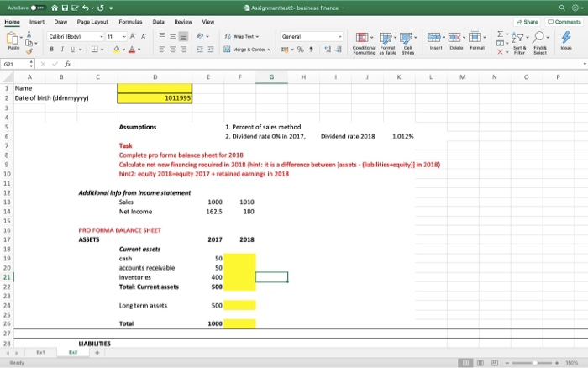Apply italic formatting

[x=62, y=49]
